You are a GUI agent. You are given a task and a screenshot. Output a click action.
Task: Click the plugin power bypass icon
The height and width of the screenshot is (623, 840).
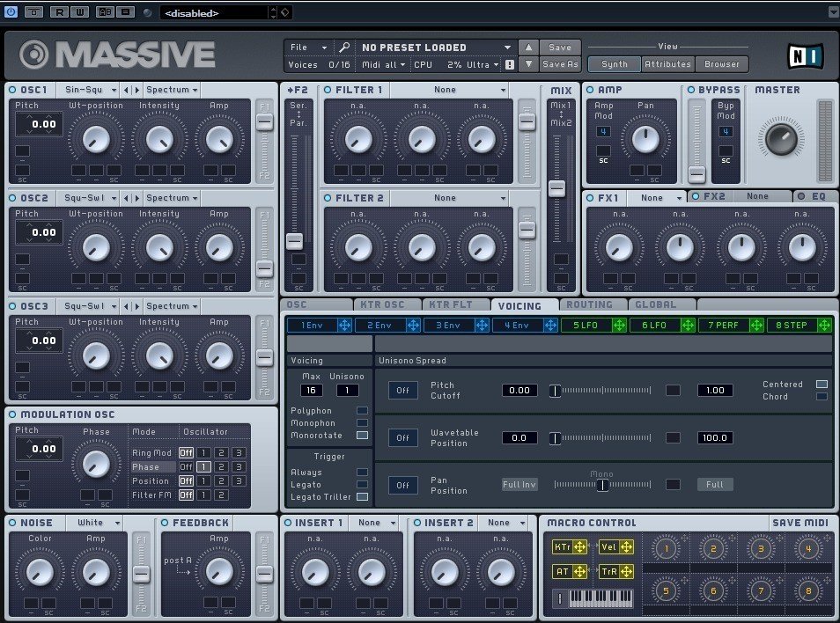11,11
